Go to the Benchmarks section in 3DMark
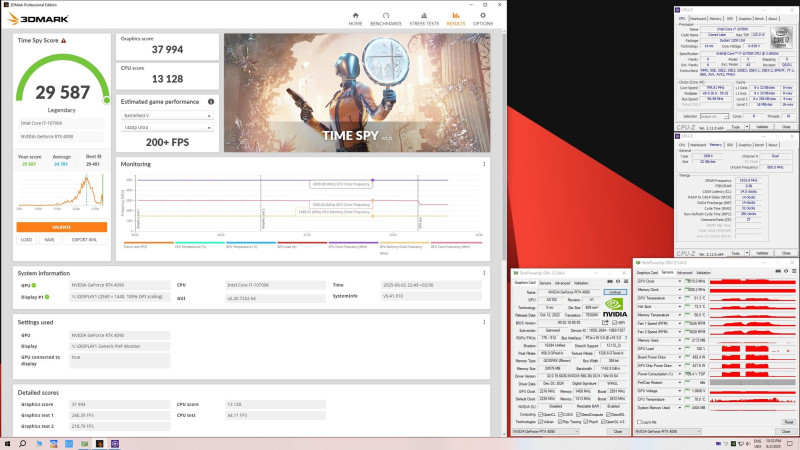Screen dimensions: 800x450 click(x=386, y=19)
